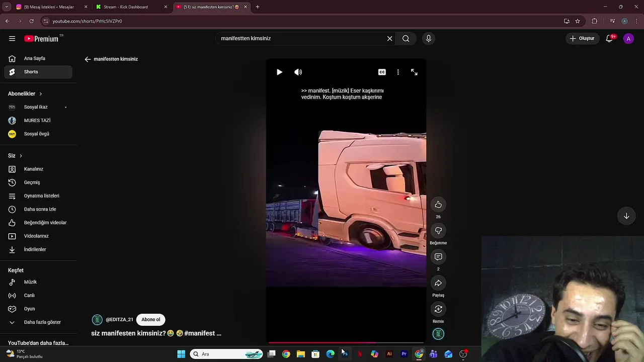Open Premiere Pro from the taskbar
The image size is (644, 362).
[x=404, y=354]
